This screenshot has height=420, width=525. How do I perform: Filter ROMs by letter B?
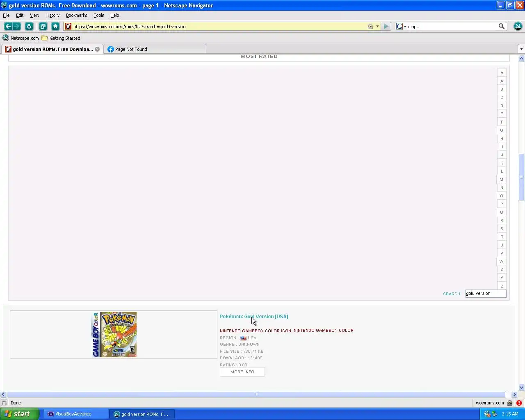click(502, 89)
